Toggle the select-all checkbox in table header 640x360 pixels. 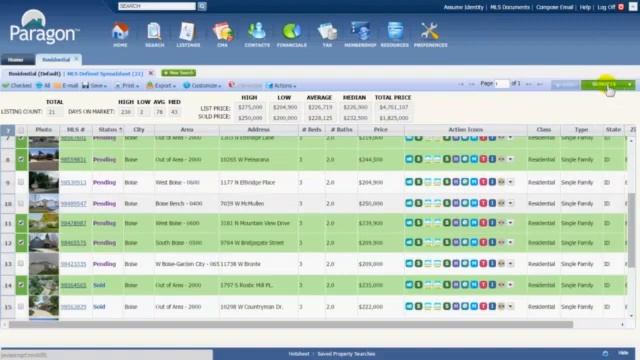click(x=21, y=130)
